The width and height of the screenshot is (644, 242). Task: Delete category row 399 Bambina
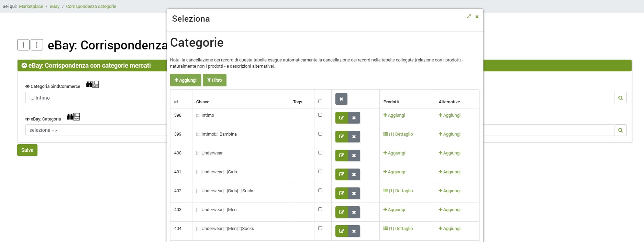pos(354,137)
